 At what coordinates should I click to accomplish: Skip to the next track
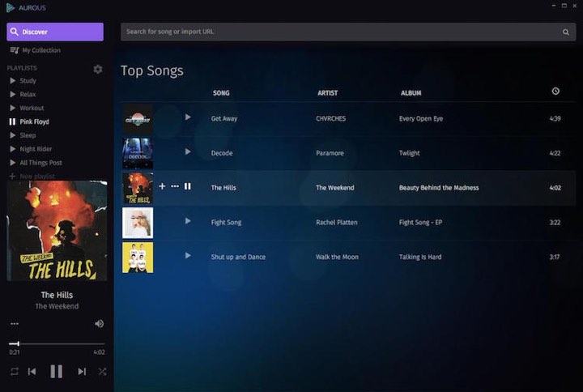[82, 371]
